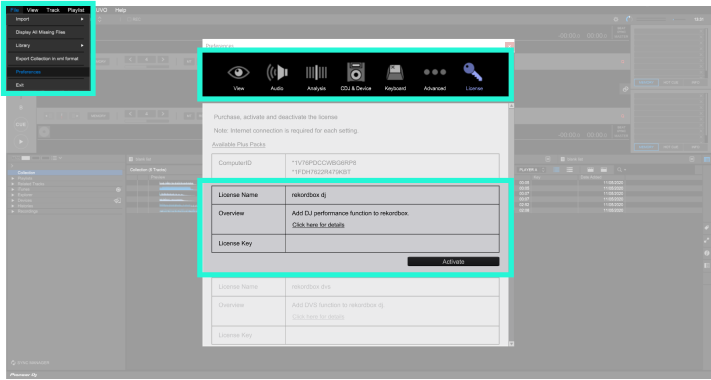This screenshot has width=711, height=380.
Task: Click the upper deck MEMORY tab on right panel
Action: coord(646,83)
